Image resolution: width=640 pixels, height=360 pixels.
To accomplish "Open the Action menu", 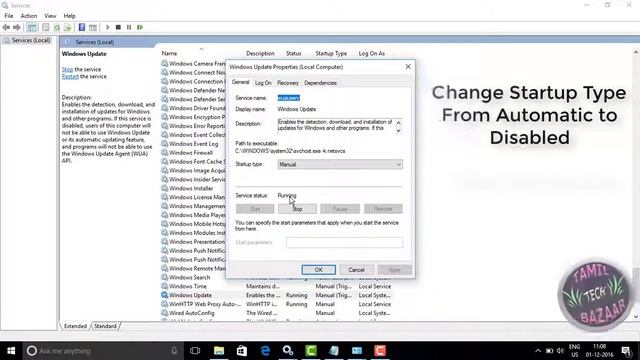I will [x=29, y=16].
